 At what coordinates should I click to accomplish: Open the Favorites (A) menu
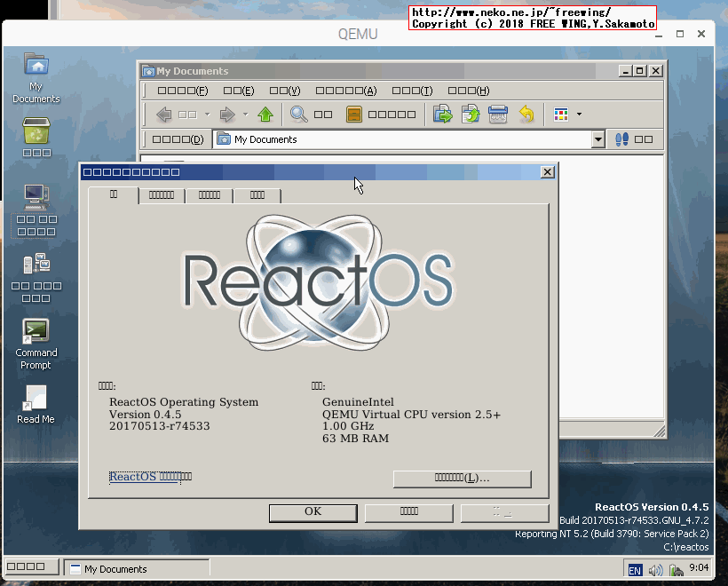point(346,91)
